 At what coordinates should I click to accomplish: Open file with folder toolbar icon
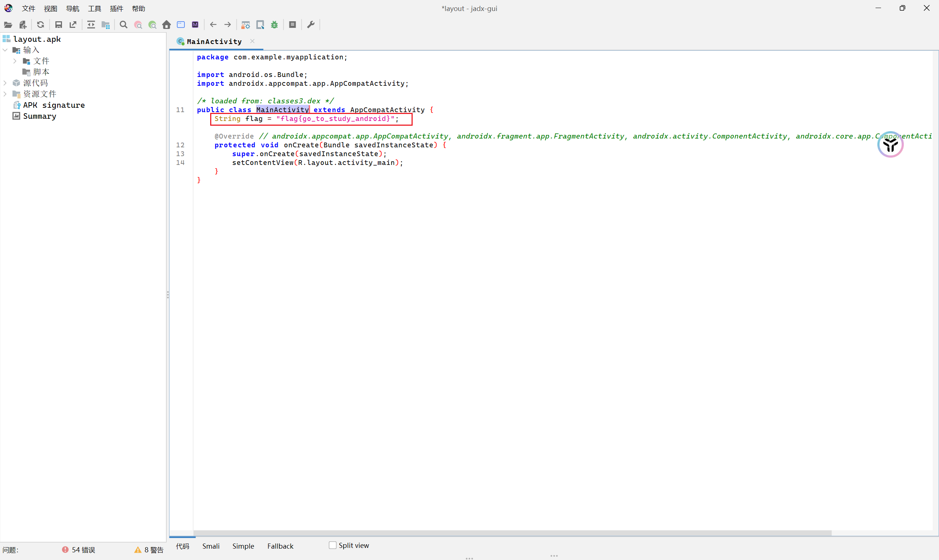(8, 25)
